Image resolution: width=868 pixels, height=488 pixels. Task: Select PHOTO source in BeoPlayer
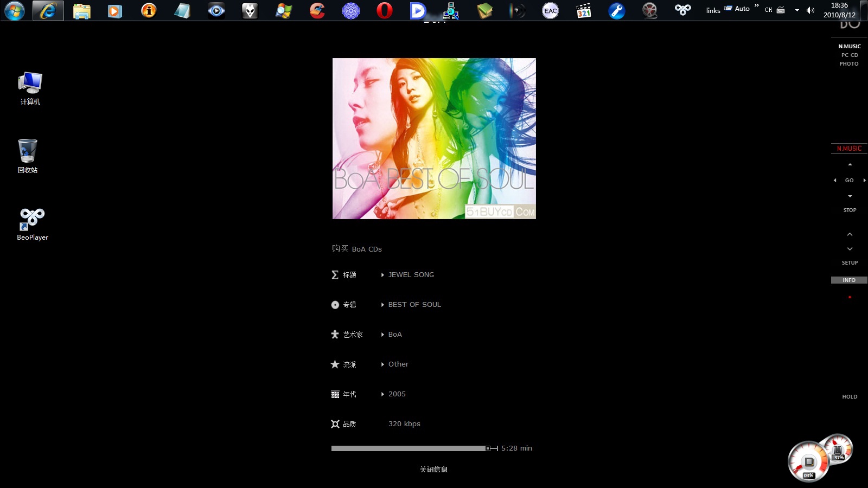pos(849,64)
